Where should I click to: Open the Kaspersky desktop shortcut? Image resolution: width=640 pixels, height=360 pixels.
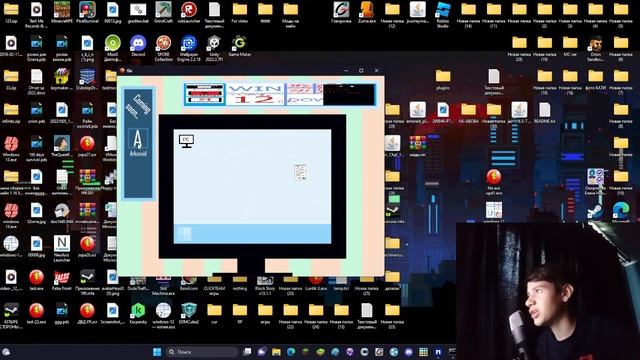[x=138, y=313]
